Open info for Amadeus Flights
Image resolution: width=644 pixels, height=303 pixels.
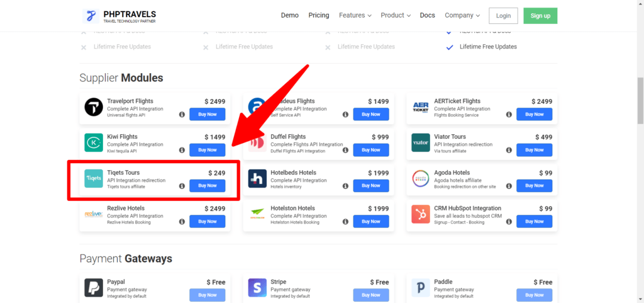345,114
